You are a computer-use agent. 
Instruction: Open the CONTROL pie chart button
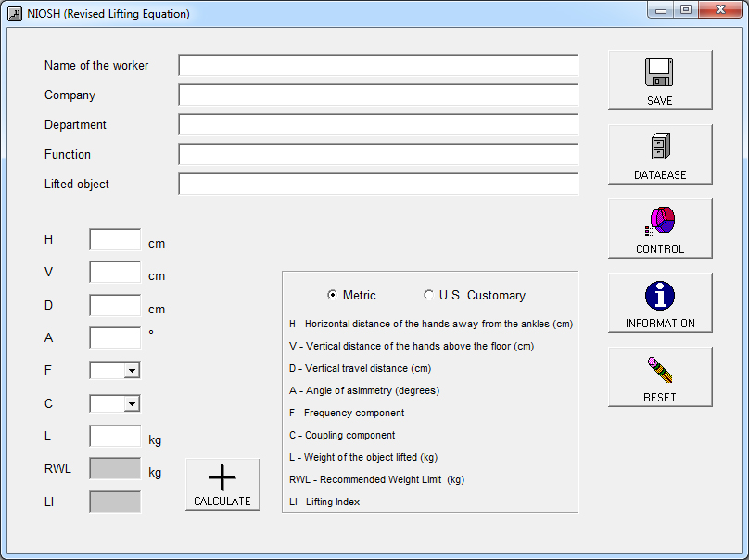pyautogui.click(x=660, y=228)
